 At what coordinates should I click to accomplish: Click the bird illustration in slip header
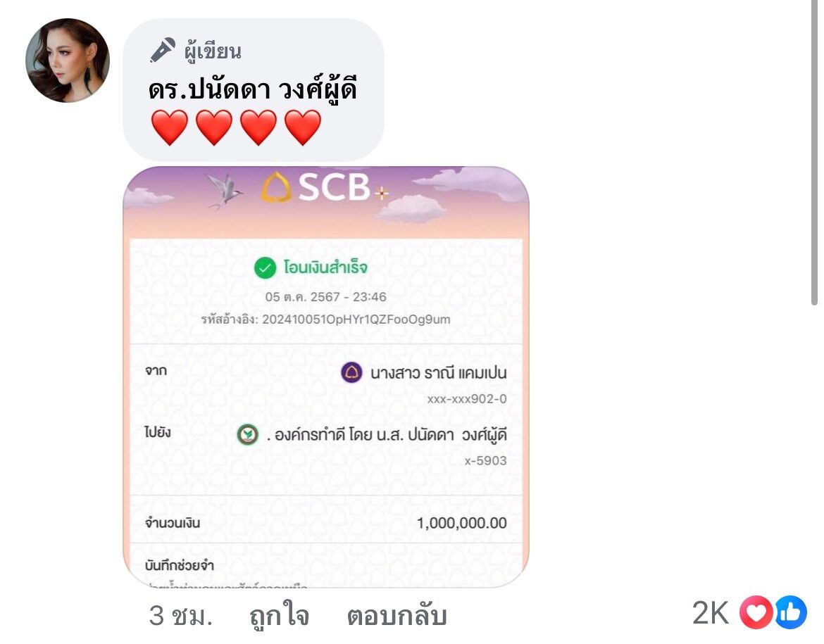pos(224,191)
